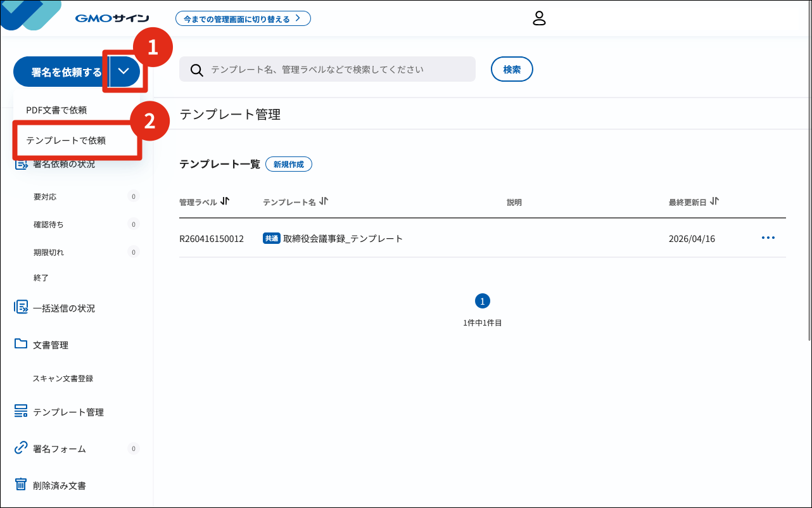Click the 検索 search button
Image resolution: width=812 pixels, height=508 pixels.
coord(512,69)
